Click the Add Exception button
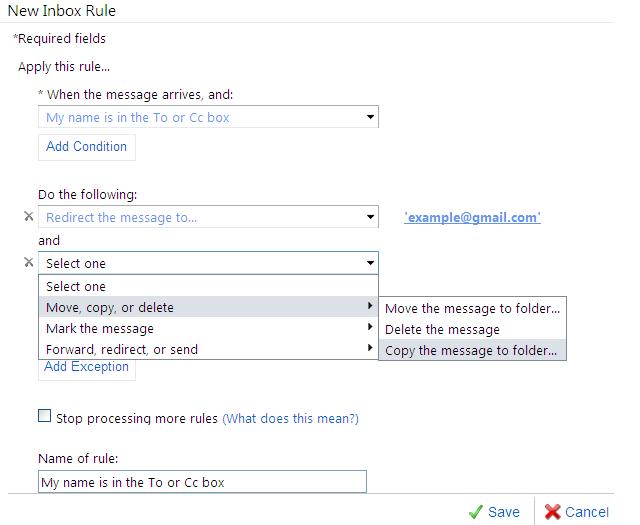The width and height of the screenshot is (640, 525). (87, 367)
